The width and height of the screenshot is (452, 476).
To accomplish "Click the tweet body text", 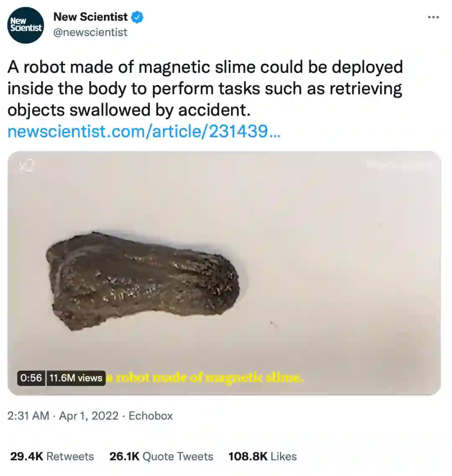I will click(205, 88).
